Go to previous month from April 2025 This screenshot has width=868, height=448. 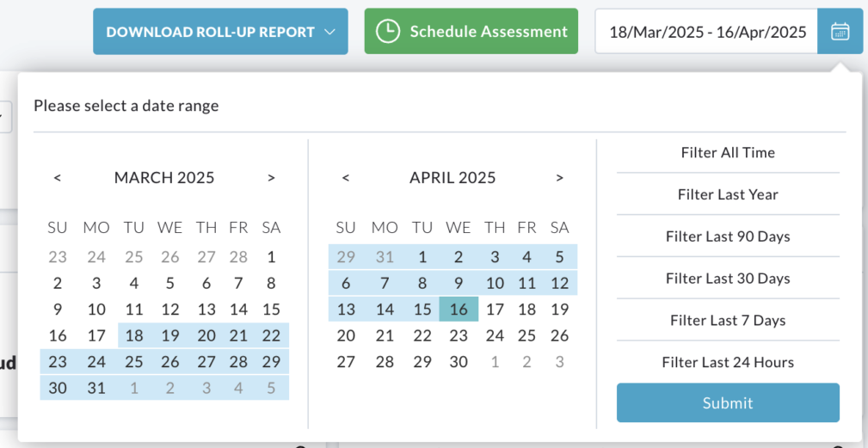[x=346, y=178]
